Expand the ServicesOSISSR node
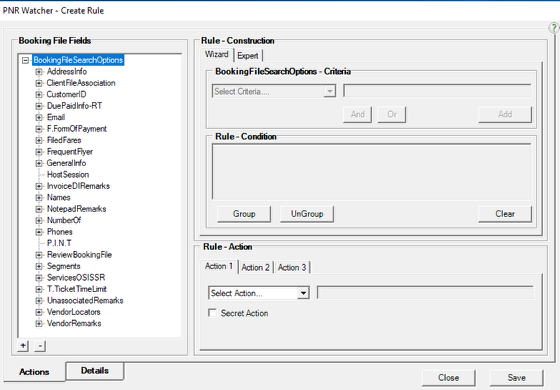The image size is (560, 390). click(x=39, y=278)
